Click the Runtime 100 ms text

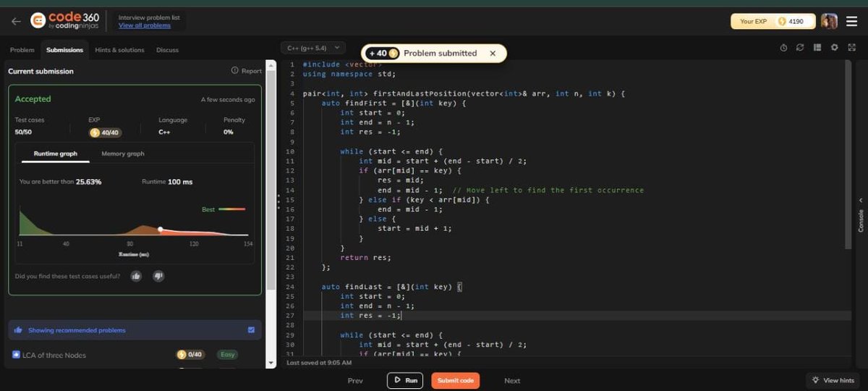coord(167,182)
